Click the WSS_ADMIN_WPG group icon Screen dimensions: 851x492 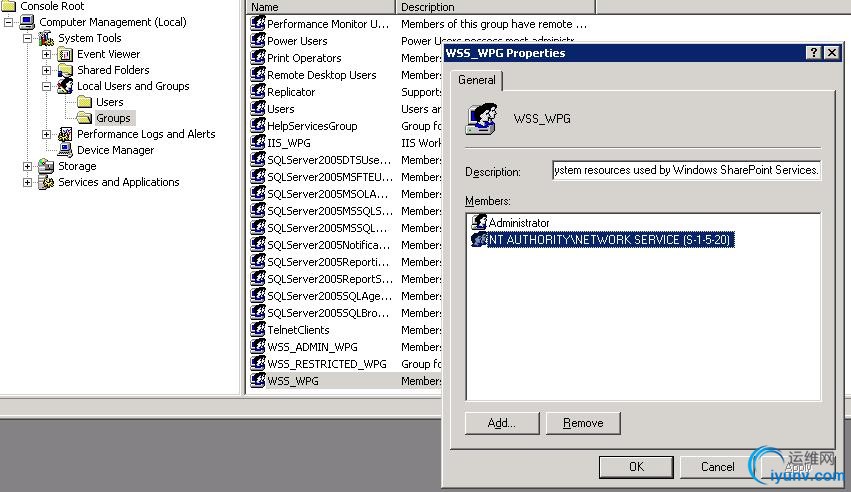click(258, 347)
